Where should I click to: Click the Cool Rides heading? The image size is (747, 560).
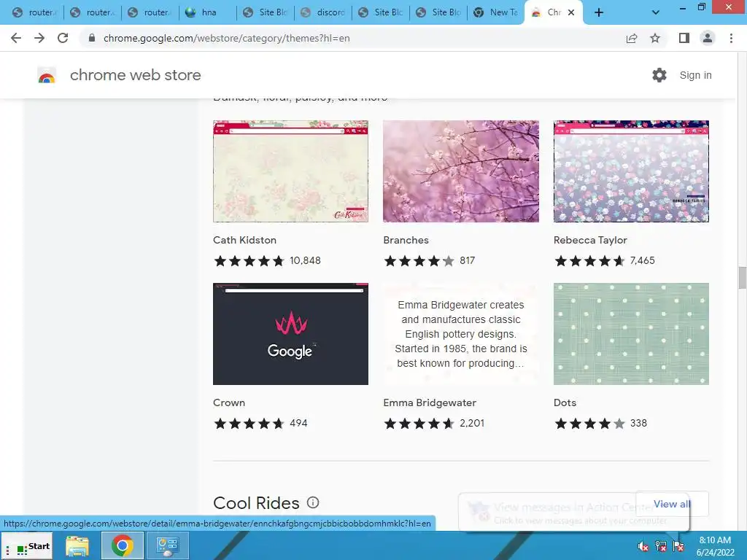[256, 503]
